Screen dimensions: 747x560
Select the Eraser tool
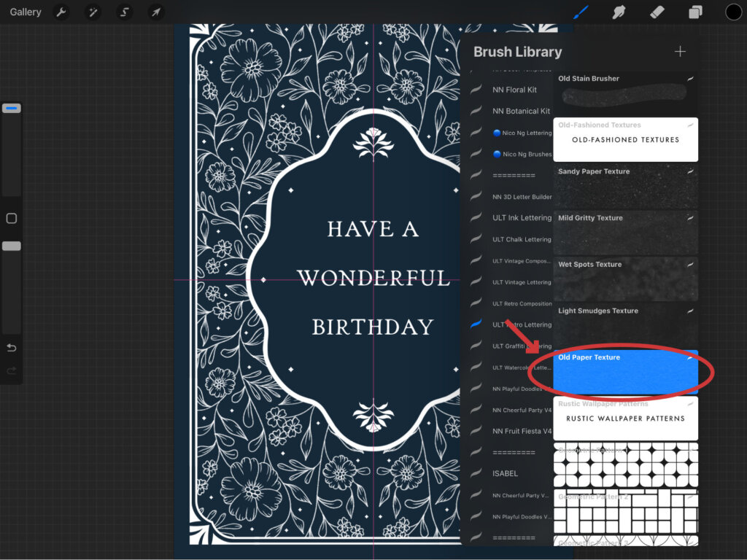[x=657, y=12]
